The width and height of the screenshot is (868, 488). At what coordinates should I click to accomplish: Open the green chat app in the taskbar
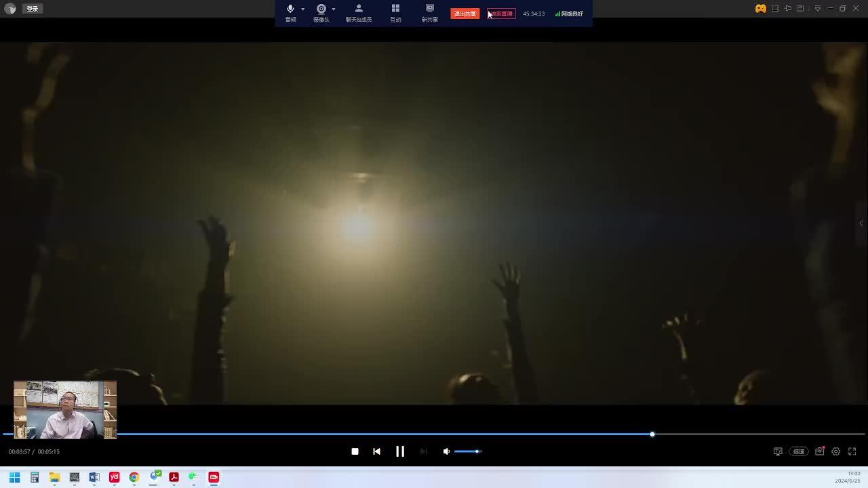point(193,477)
